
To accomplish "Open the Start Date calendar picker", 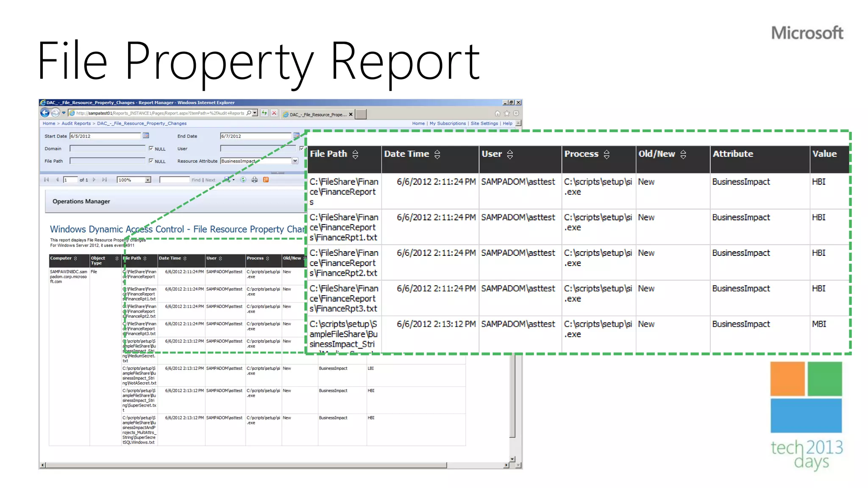I will point(146,136).
